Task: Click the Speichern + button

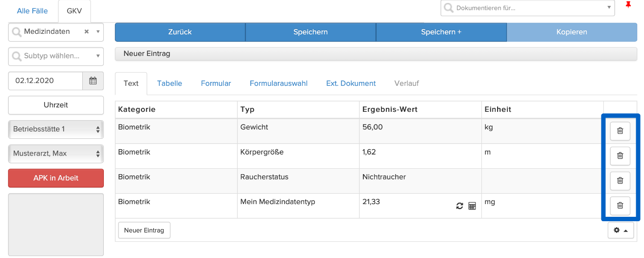Action: point(441,32)
